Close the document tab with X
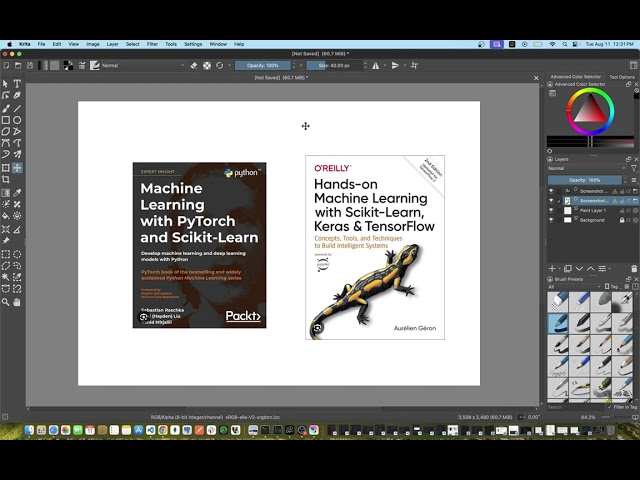640x480 pixels. (x=536, y=78)
